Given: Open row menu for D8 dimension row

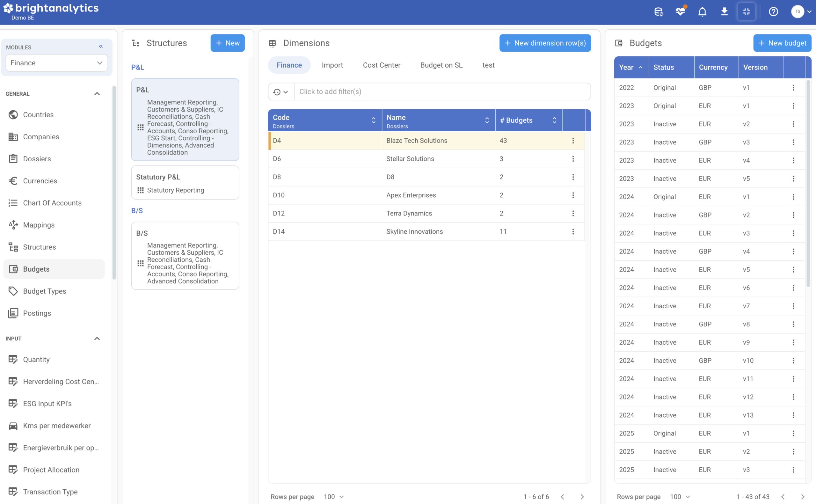Looking at the screenshot, I should (573, 177).
